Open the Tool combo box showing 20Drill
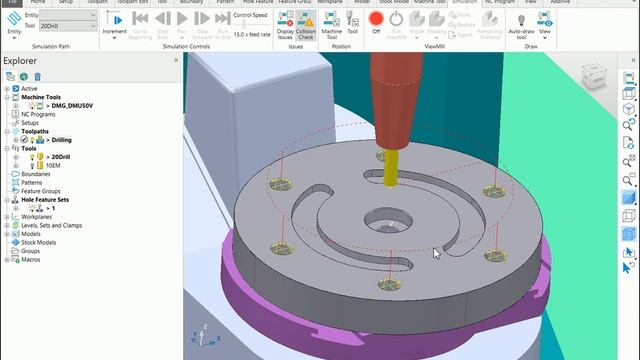Image resolution: width=640 pixels, height=360 pixels. point(68,26)
